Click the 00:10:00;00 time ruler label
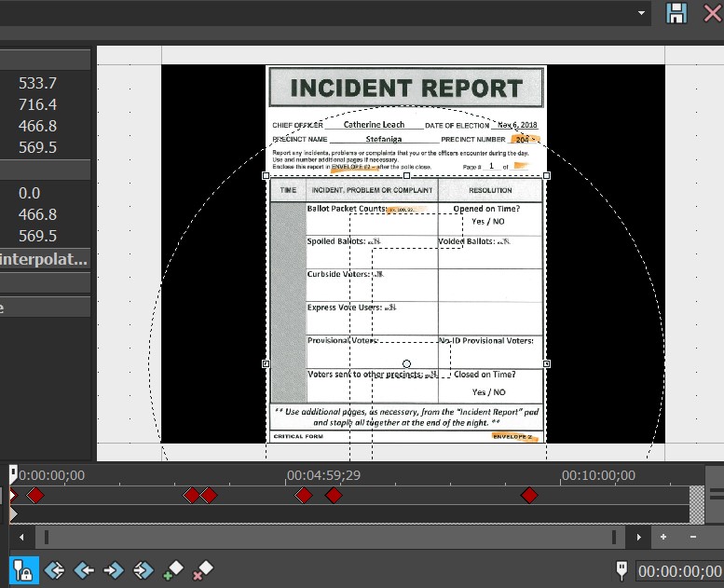The image size is (724, 588). tap(598, 475)
